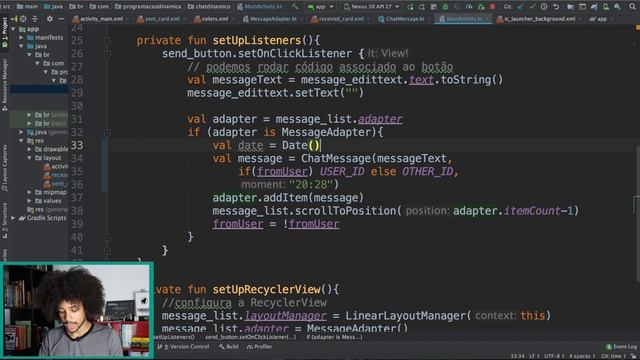Click the Attach Debugger to Process icon
Viewport: 640px width, 360px height.
[x=480, y=7]
